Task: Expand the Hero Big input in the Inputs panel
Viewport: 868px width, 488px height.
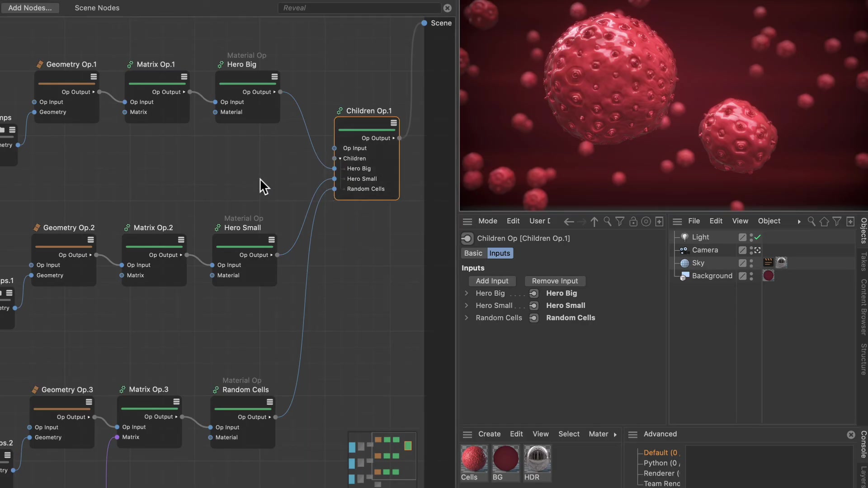Action: pos(467,293)
